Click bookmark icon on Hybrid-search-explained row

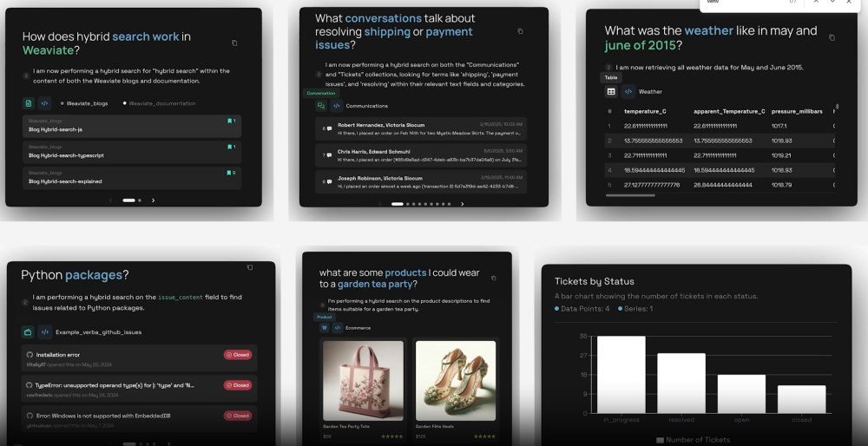(x=231, y=173)
